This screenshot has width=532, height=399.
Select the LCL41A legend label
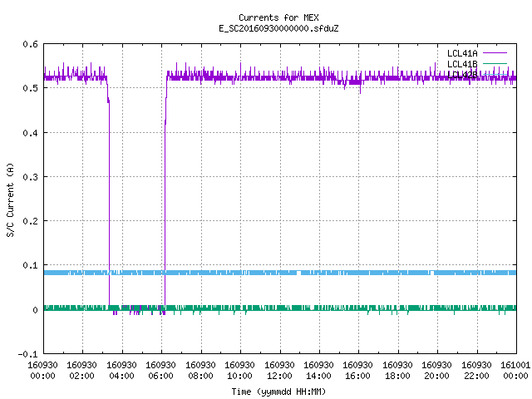[x=462, y=53]
